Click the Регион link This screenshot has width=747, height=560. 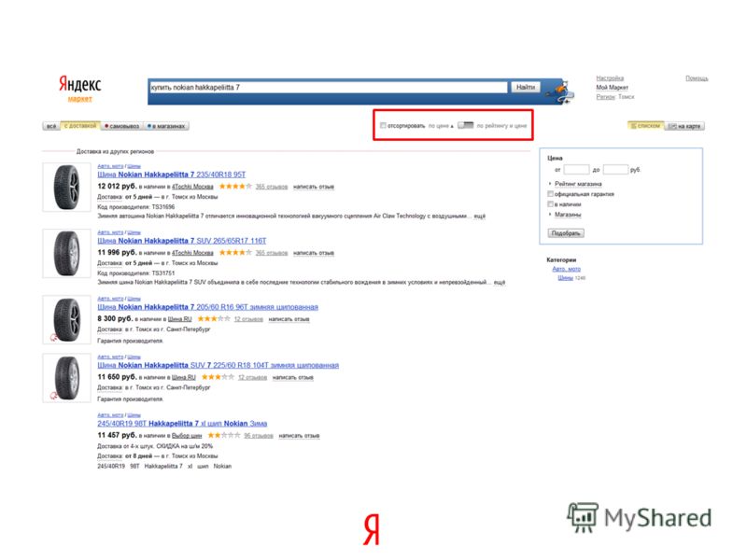pos(605,97)
